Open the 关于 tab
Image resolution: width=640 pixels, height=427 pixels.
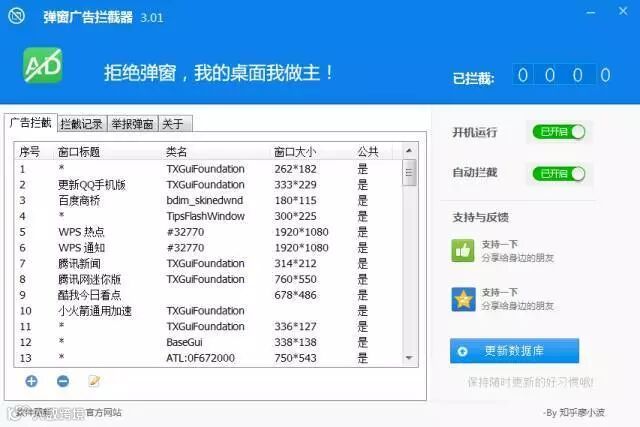coord(174,124)
